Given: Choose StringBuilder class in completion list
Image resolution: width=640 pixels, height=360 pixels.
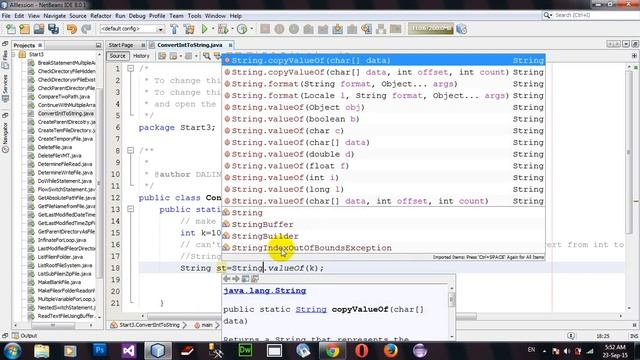Looking at the screenshot, I should (x=383, y=236).
